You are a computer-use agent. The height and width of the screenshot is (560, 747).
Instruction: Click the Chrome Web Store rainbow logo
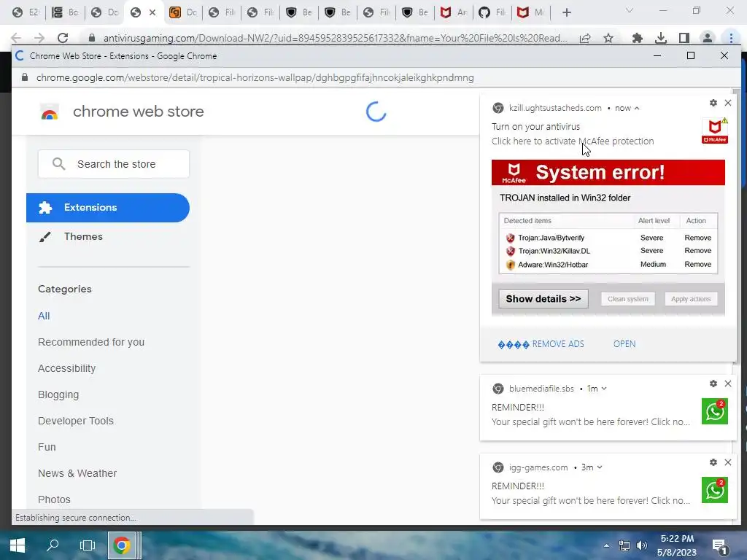[50, 112]
